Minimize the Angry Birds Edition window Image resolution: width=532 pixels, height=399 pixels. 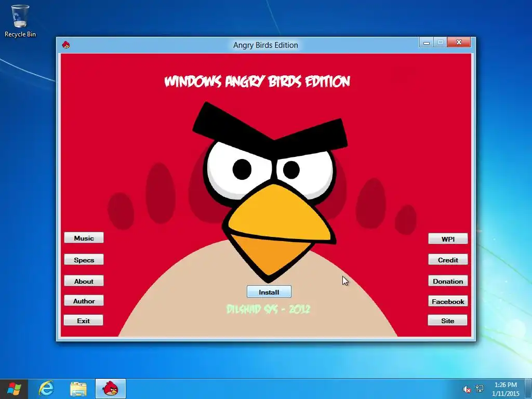(x=427, y=43)
